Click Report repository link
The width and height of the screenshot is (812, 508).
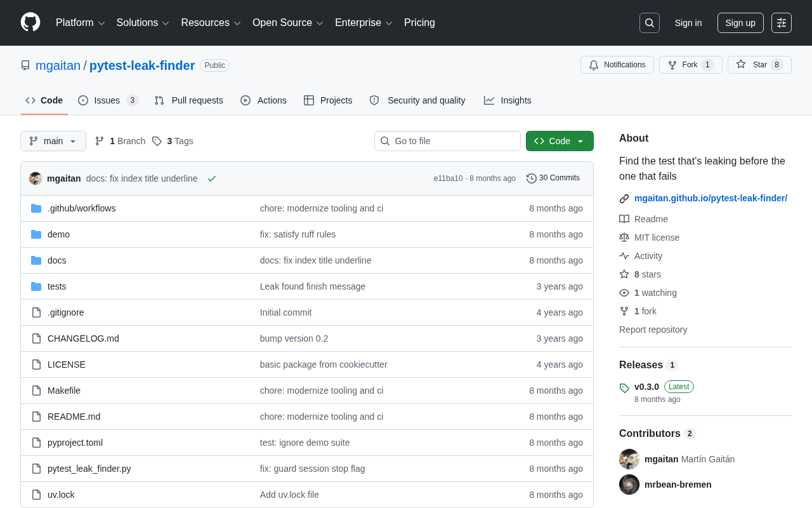click(653, 330)
